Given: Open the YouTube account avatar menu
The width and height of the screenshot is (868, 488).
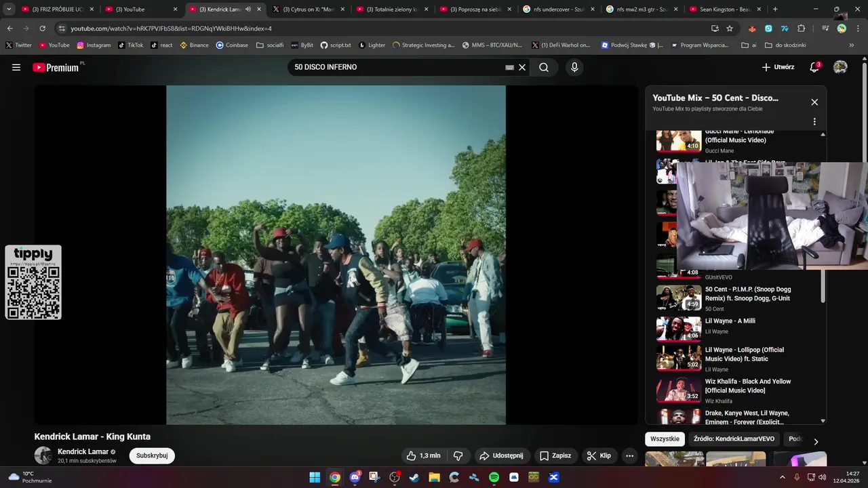Looking at the screenshot, I should [x=840, y=67].
